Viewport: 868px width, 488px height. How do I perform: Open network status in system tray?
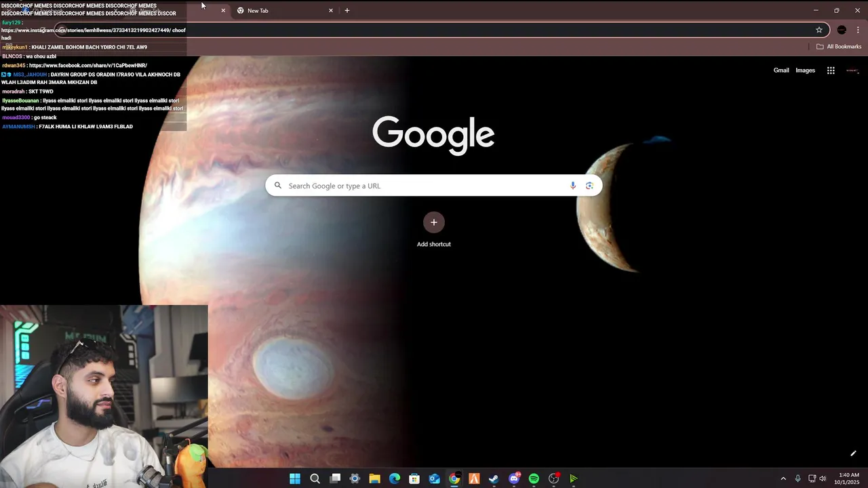(x=812, y=479)
